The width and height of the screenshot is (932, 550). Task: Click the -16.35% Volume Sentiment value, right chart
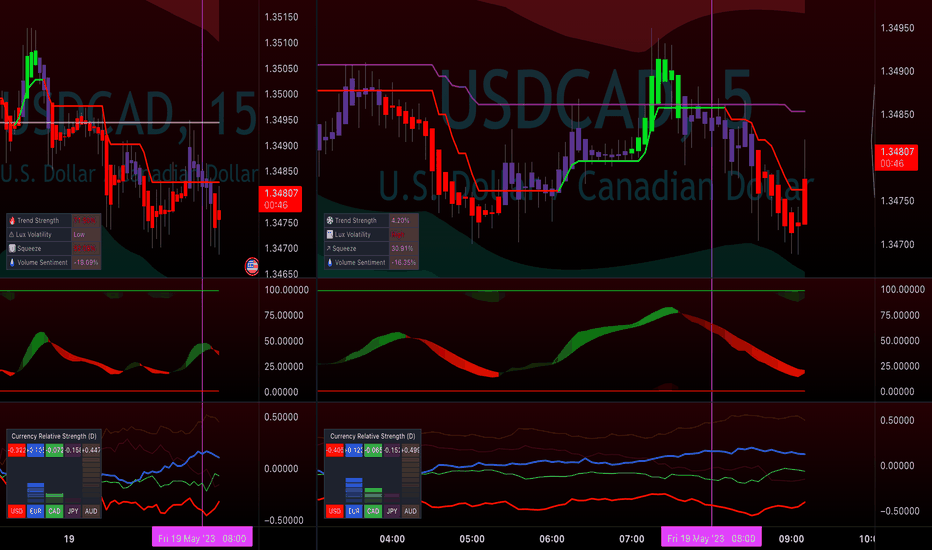404,262
